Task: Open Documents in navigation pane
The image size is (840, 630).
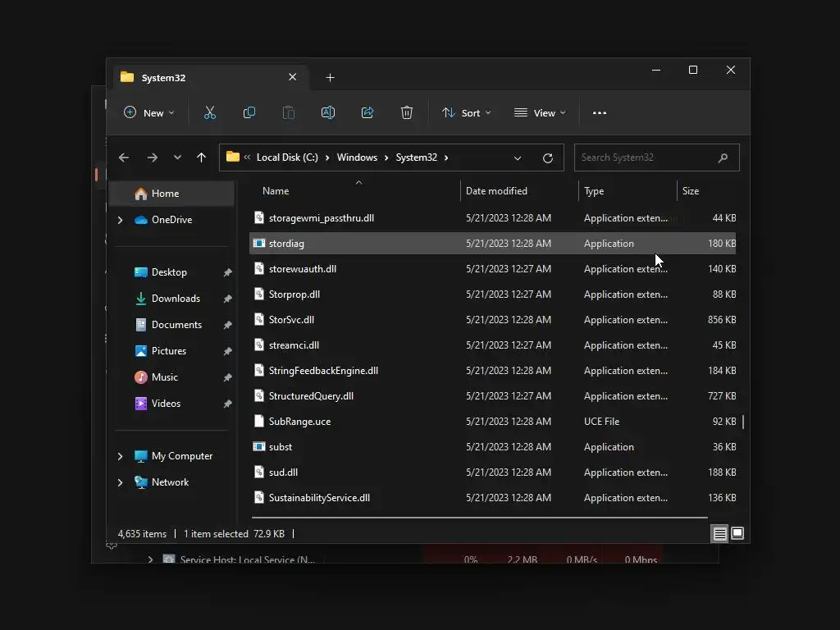Action: 177,325
